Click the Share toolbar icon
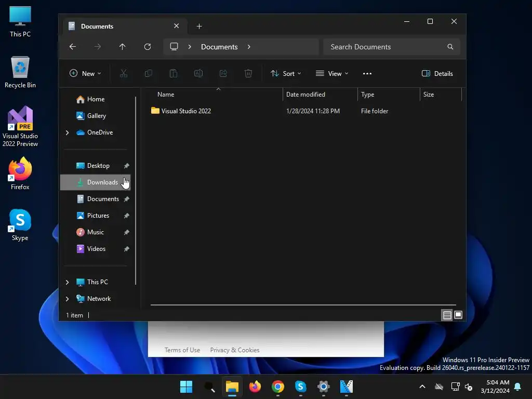Image resolution: width=532 pixels, height=399 pixels. tap(223, 73)
